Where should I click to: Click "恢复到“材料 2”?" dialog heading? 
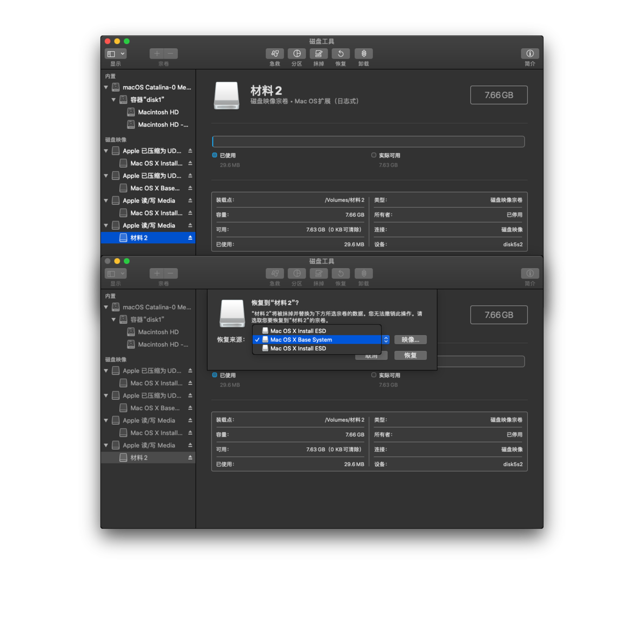[275, 303]
